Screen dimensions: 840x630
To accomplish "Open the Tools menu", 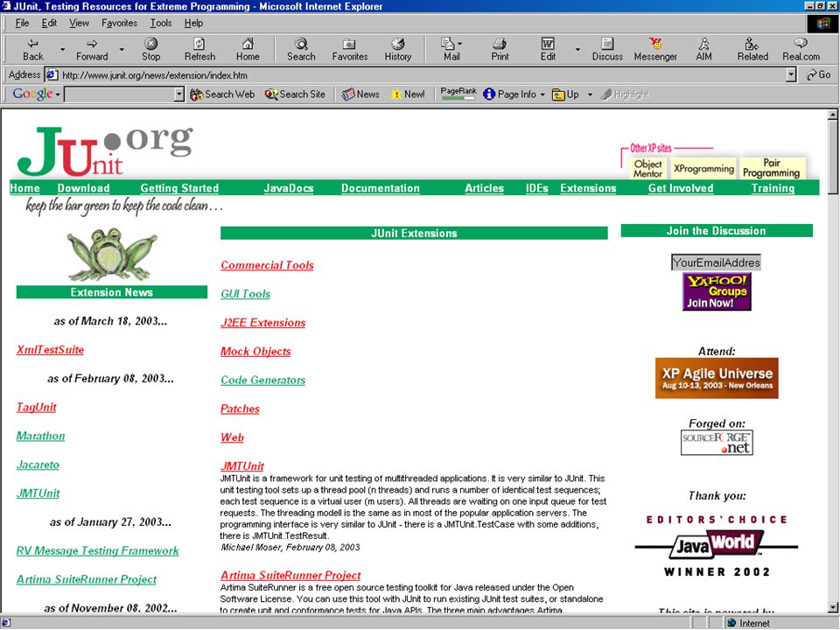I will [x=161, y=23].
